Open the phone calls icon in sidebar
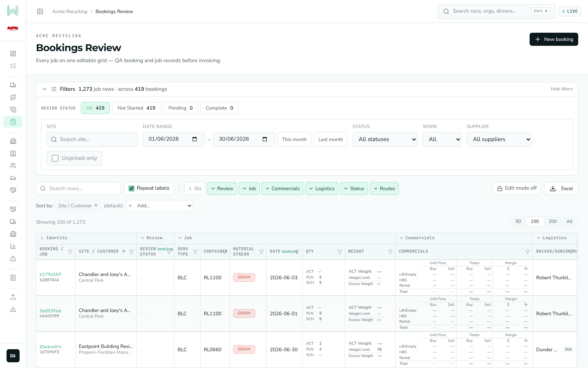The width and height of the screenshot is (588, 368). 13,110
